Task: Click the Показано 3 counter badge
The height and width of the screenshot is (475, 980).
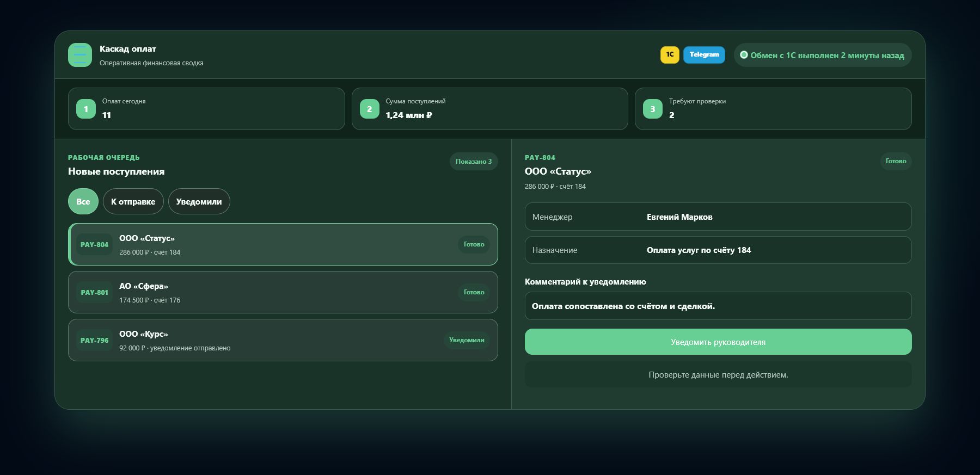Action: coord(474,162)
